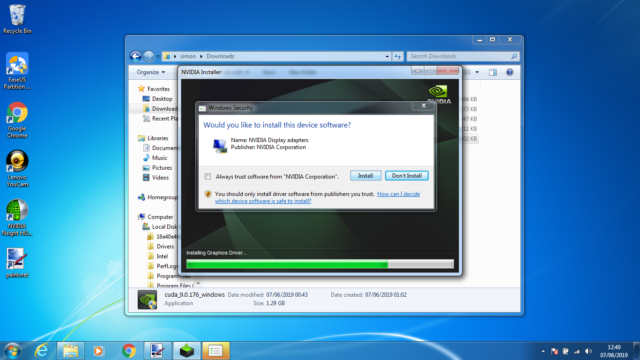Enable Always trust software from NVIDIA Corporation

(x=208, y=176)
